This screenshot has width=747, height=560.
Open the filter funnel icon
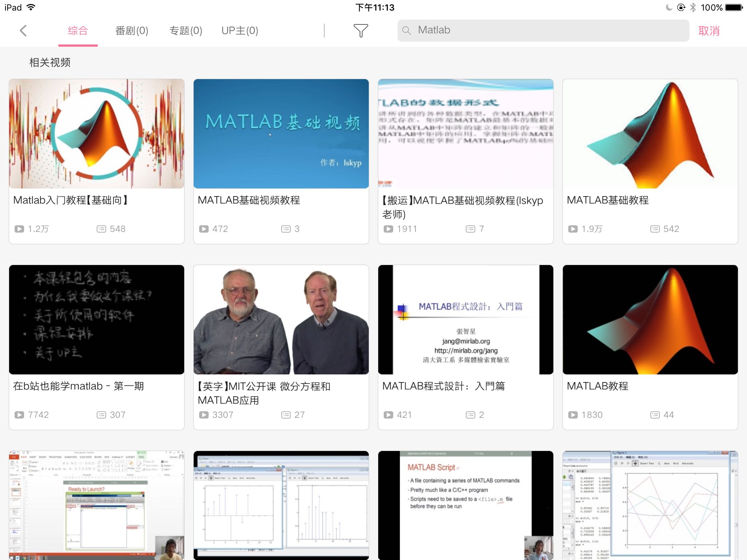[x=360, y=31]
